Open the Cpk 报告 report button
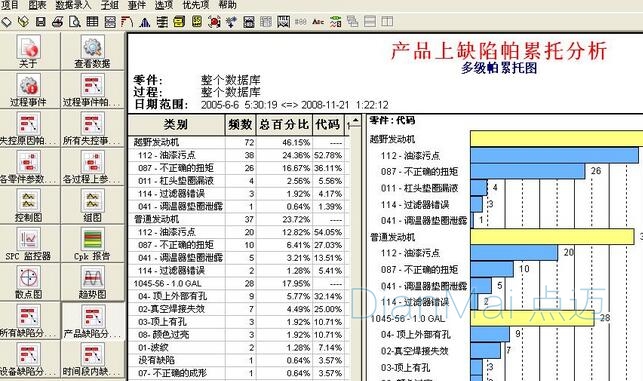 pyautogui.click(x=92, y=244)
